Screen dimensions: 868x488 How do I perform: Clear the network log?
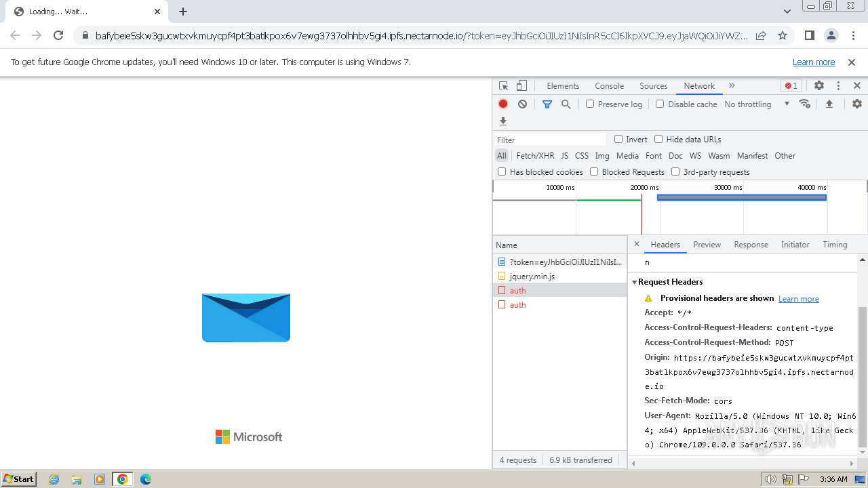(x=522, y=104)
